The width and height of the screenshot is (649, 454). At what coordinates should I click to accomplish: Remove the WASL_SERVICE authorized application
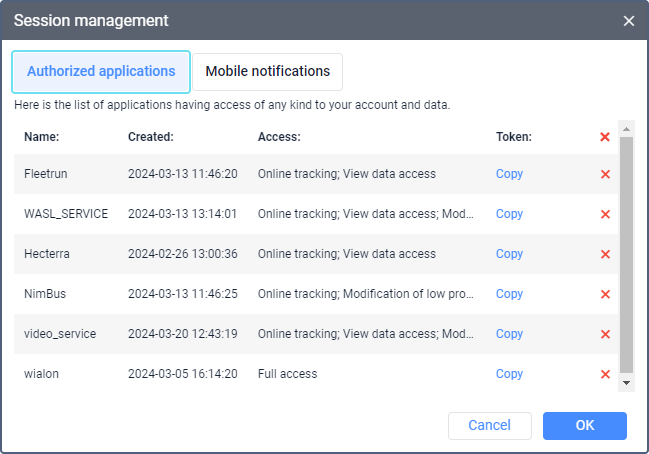pos(605,214)
